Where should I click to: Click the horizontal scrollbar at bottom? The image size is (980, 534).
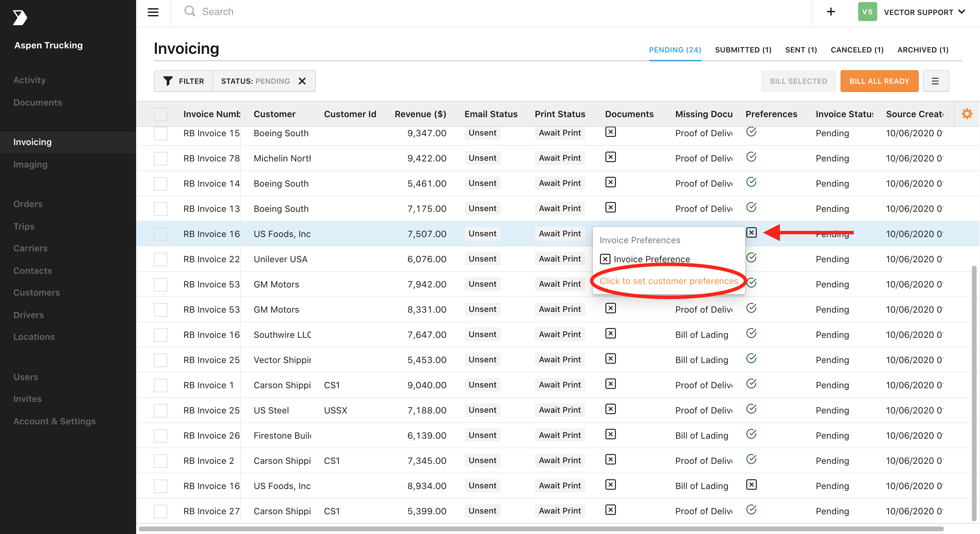(x=541, y=529)
